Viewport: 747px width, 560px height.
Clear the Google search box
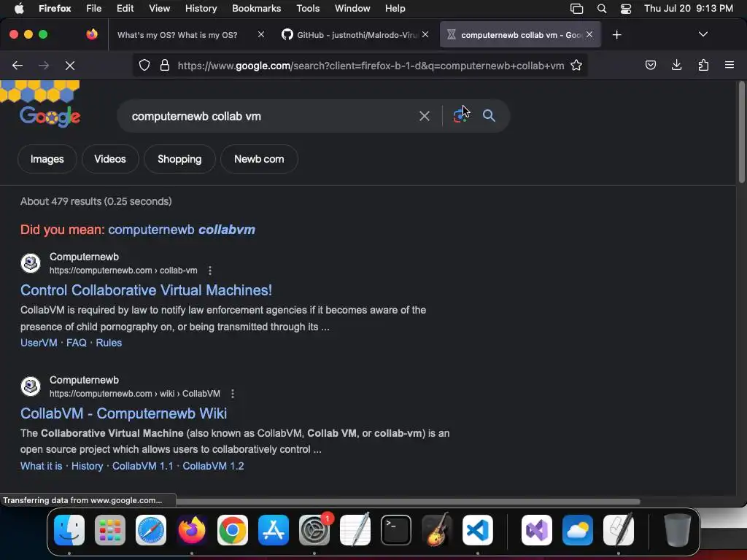424,116
